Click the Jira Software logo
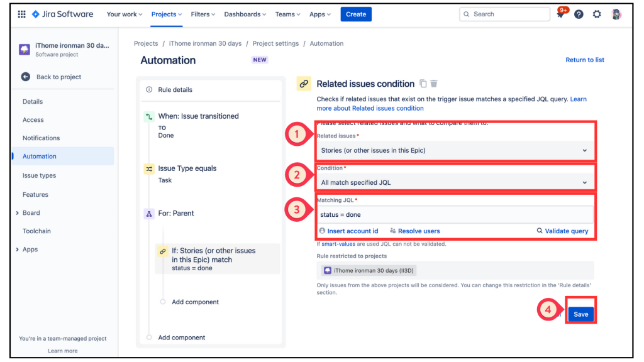 point(62,14)
